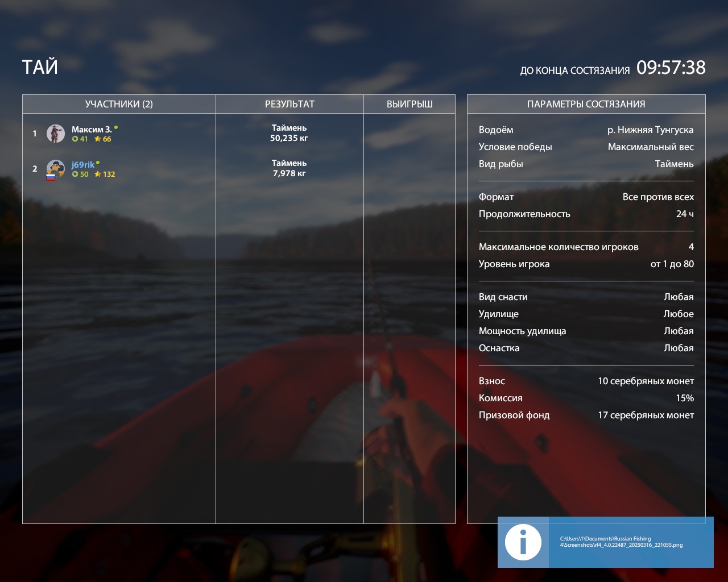Viewport: 728px width, 582px height.
Task: Click level icon showing 50
Action: pos(75,174)
